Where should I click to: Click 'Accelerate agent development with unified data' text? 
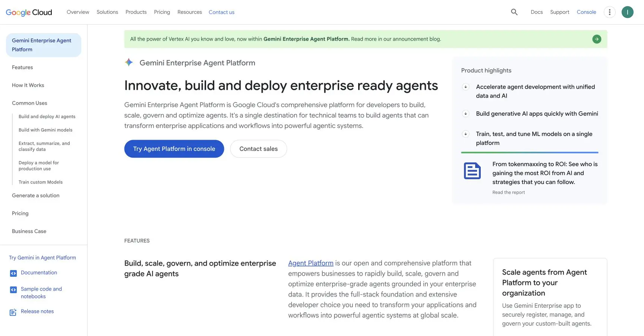tap(536, 91)
